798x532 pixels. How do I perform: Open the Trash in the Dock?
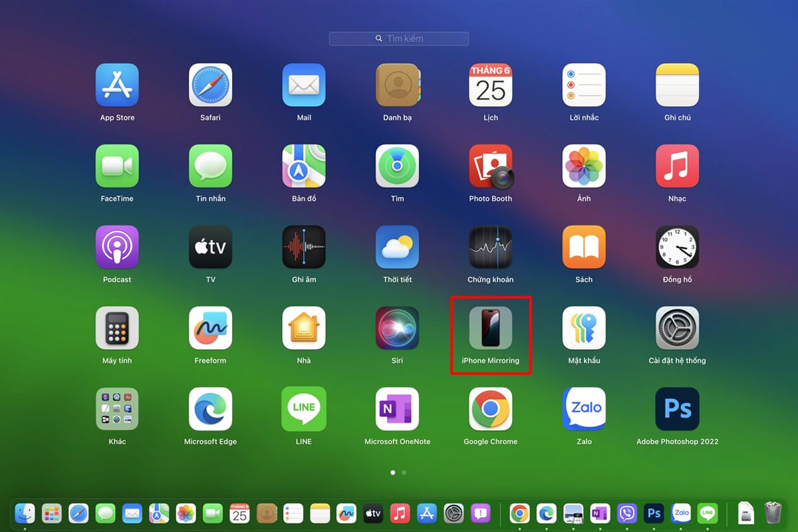772,513
